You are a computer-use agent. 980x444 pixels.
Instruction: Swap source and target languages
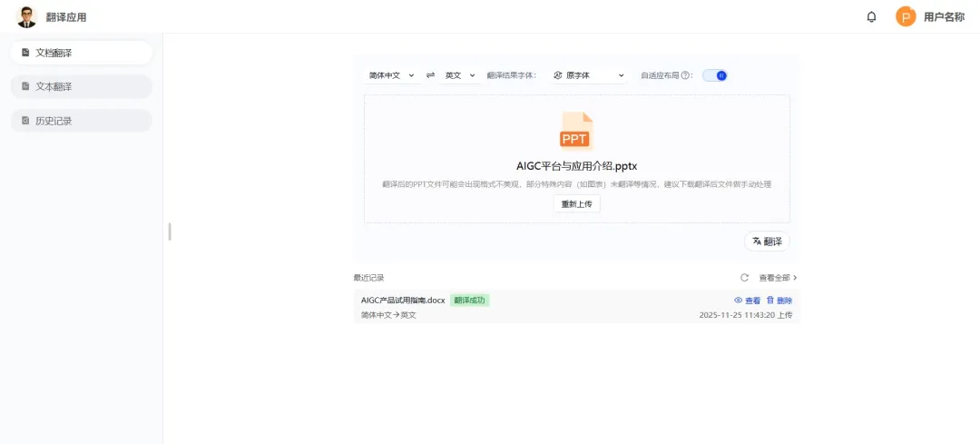(430, 75)
